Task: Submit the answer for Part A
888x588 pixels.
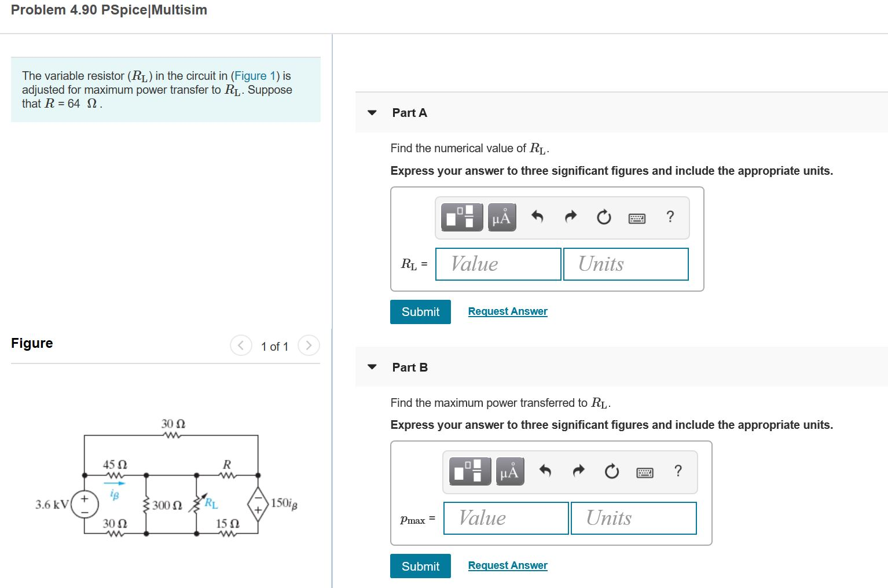Action: (420, 312)
